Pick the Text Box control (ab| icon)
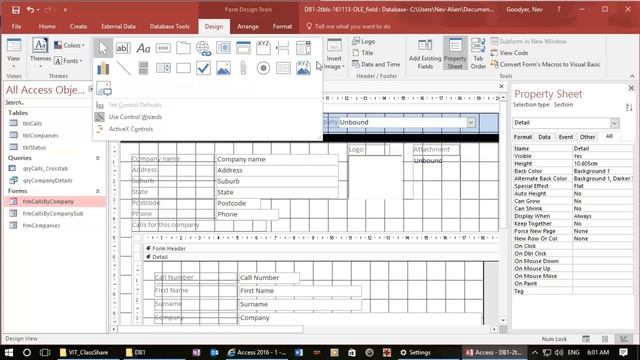The image size is (640, 360). tap(123, 48)
